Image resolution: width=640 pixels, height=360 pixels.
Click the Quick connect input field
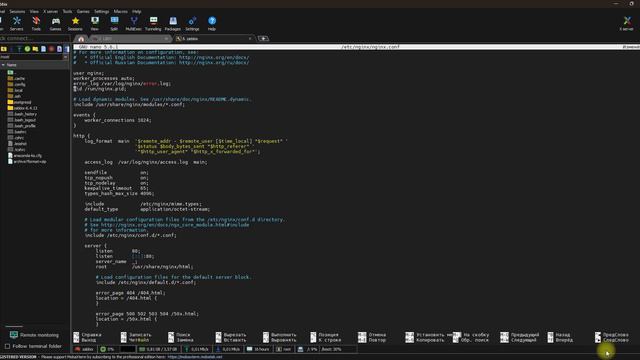(34, 38)
